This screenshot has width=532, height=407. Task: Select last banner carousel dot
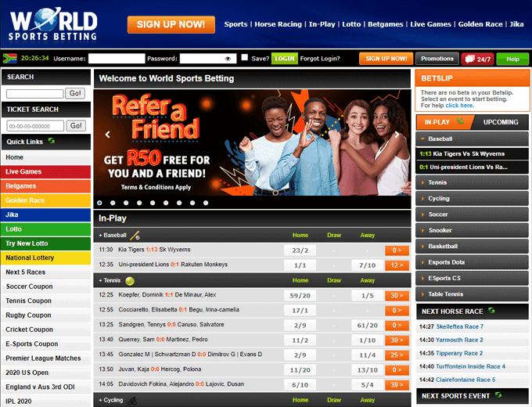click(206, 203)
